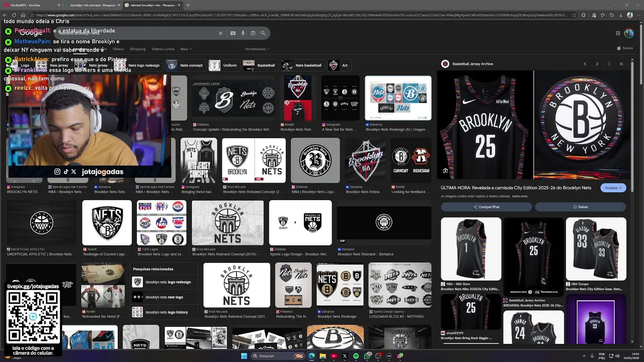Open Sports Logo Design Dribbble thumbnail
644x362 pixels.
300,223
